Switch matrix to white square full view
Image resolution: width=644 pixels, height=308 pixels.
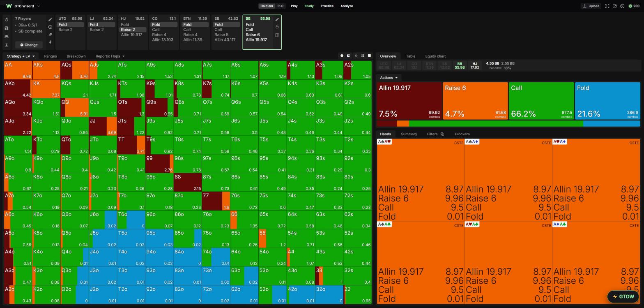pyautogui.click(x=369, y=56)
